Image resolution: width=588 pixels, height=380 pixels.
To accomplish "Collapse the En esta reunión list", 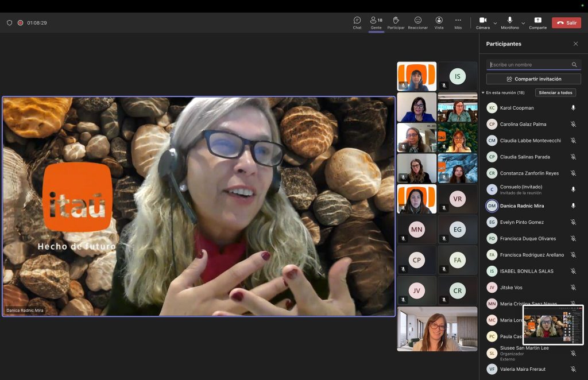I will [x=483, y=92].
